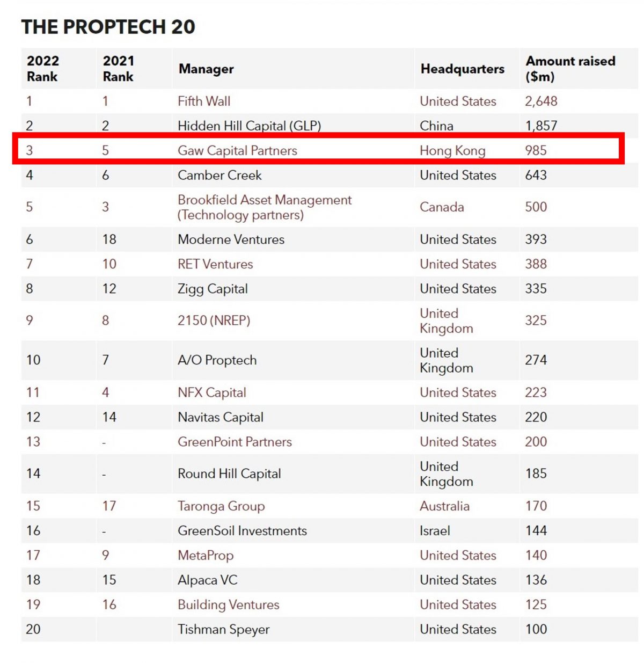The image size is (644, 663).
Task: Click the Headquarters column header
Action: tap(463, 69)
